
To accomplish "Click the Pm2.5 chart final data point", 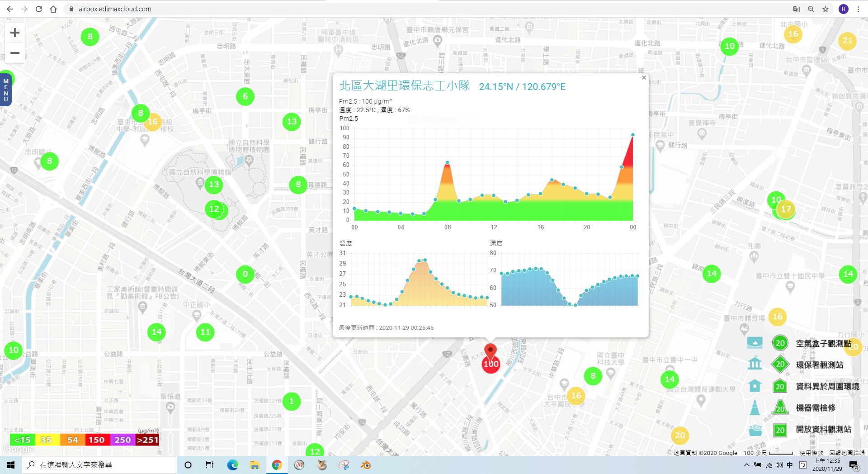I will point(633,135).
